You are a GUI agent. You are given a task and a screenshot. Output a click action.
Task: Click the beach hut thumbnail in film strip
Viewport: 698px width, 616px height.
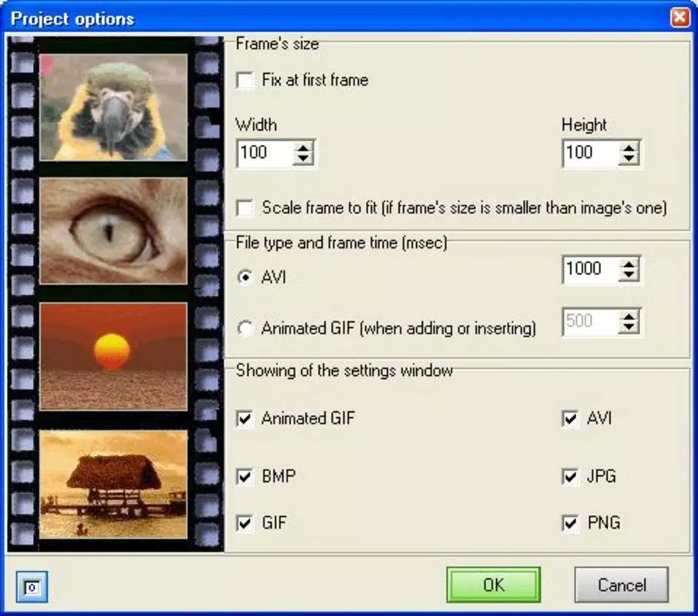click(113, 484)
